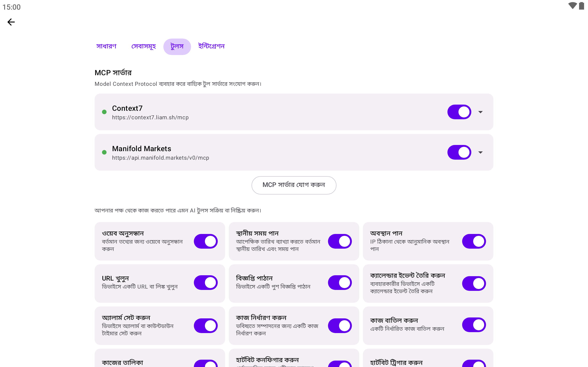Expand the Context7 server details arrow
This screenshot has height=367, width=588.
480,112
